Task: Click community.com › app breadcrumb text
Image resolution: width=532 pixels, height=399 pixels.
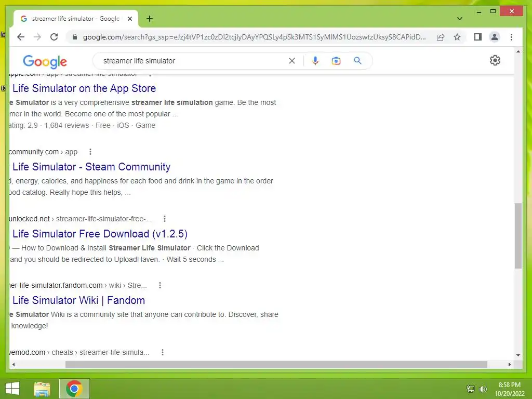Action: [44, 152]
